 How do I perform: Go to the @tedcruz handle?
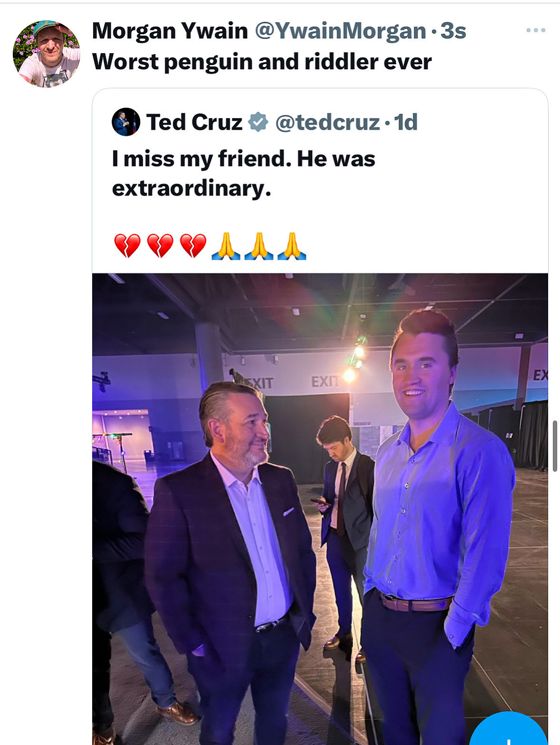point(327,122)
